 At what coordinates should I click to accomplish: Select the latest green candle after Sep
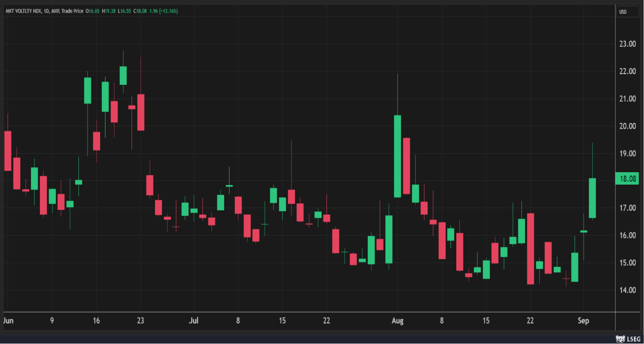point(592,198)
